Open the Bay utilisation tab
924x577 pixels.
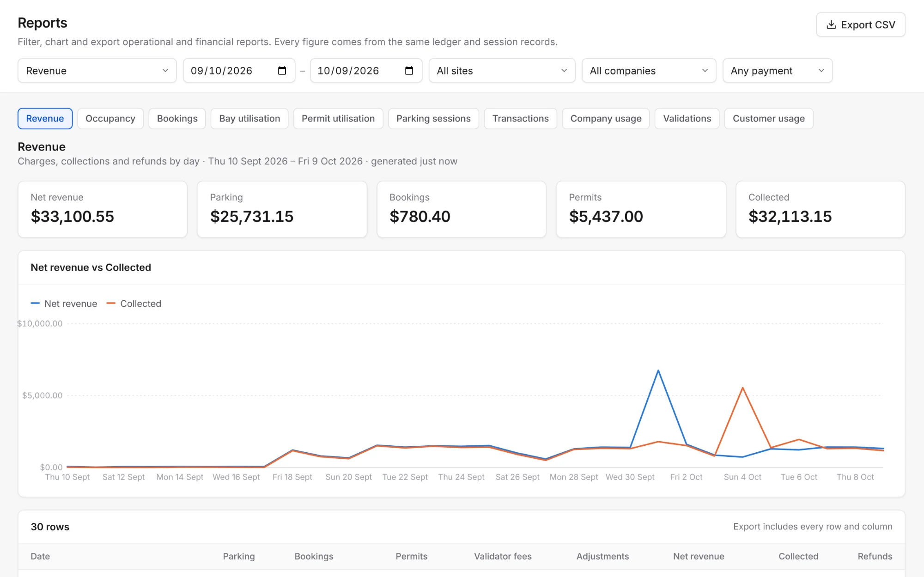(x=249, y=119)
